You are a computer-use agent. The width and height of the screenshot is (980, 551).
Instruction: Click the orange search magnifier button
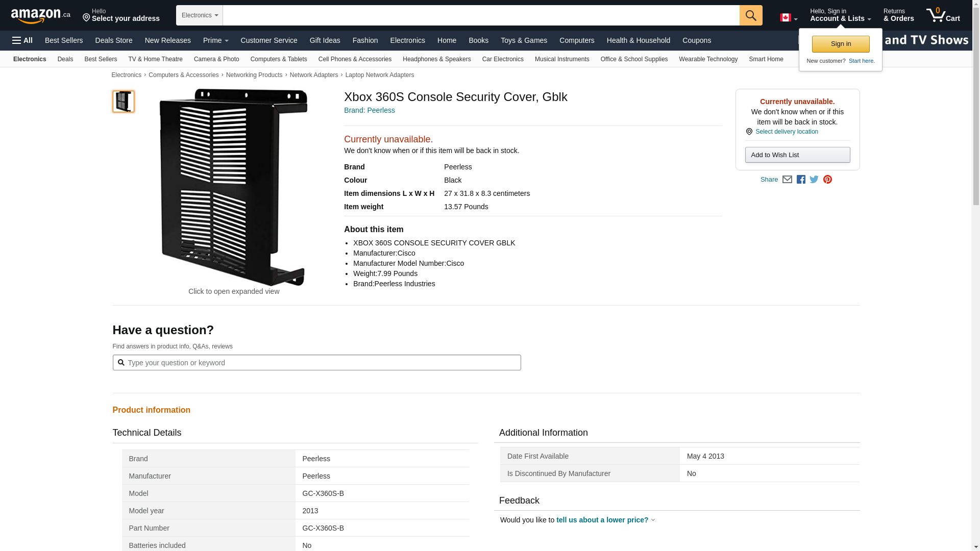[x=750, y=15]
